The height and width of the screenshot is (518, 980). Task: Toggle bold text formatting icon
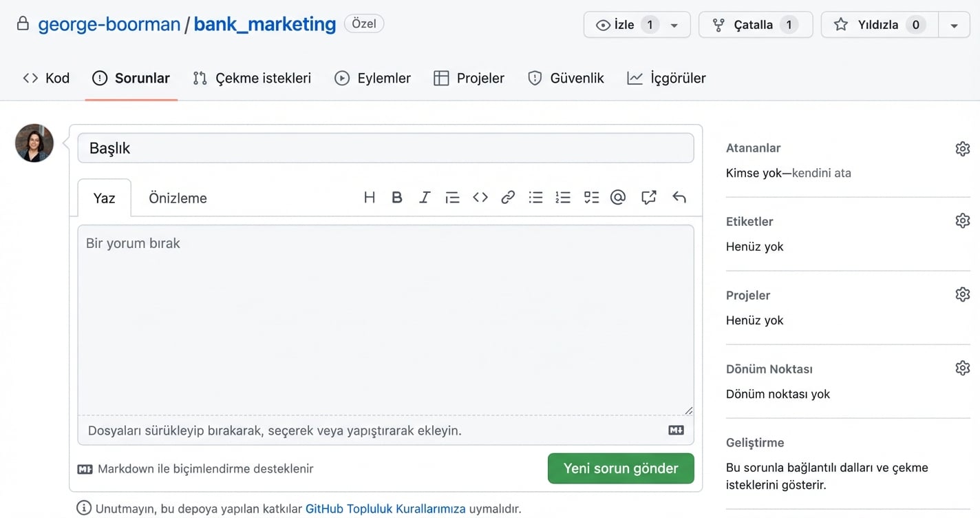(396, 198)
